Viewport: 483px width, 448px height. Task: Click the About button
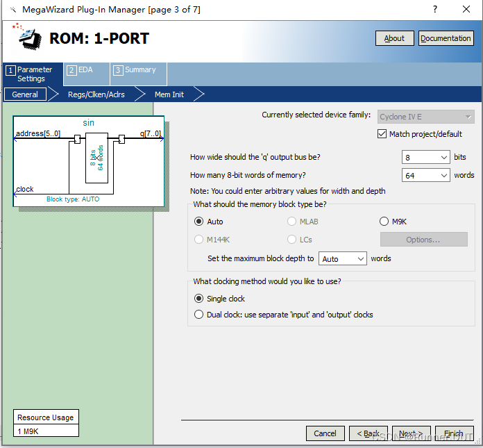394,38
